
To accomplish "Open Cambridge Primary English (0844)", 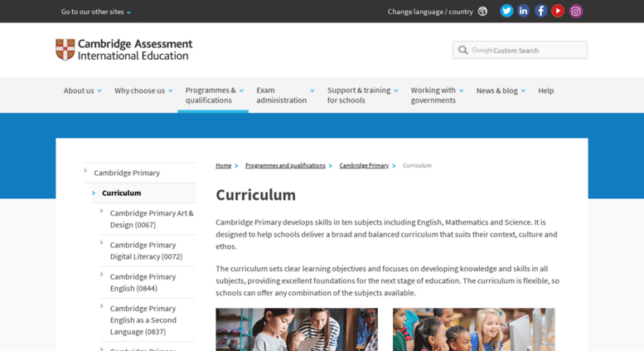I will tap(143, 282).
